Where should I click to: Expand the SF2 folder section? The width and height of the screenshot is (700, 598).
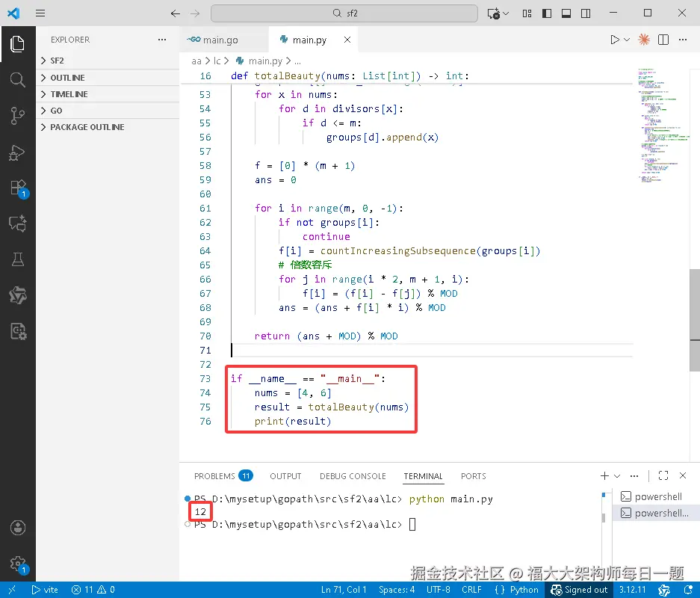click(x=107, y=61)
